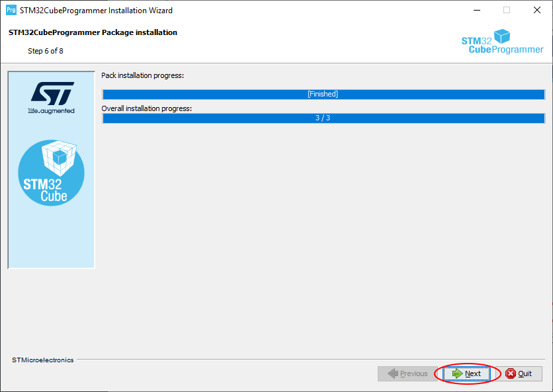Click the blue cube in header logo
Viewport: 553px width, 392px height.
503,36
